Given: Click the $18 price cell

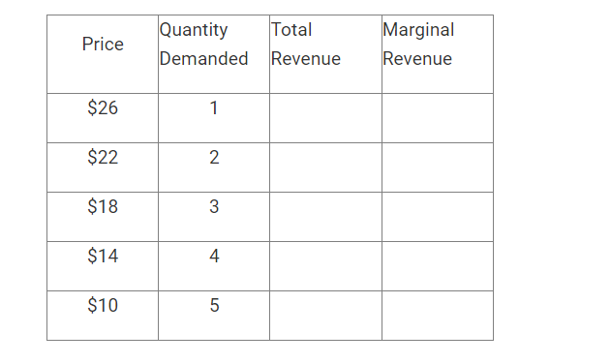Looking at the screenshot, I should (x=103, y=217).
